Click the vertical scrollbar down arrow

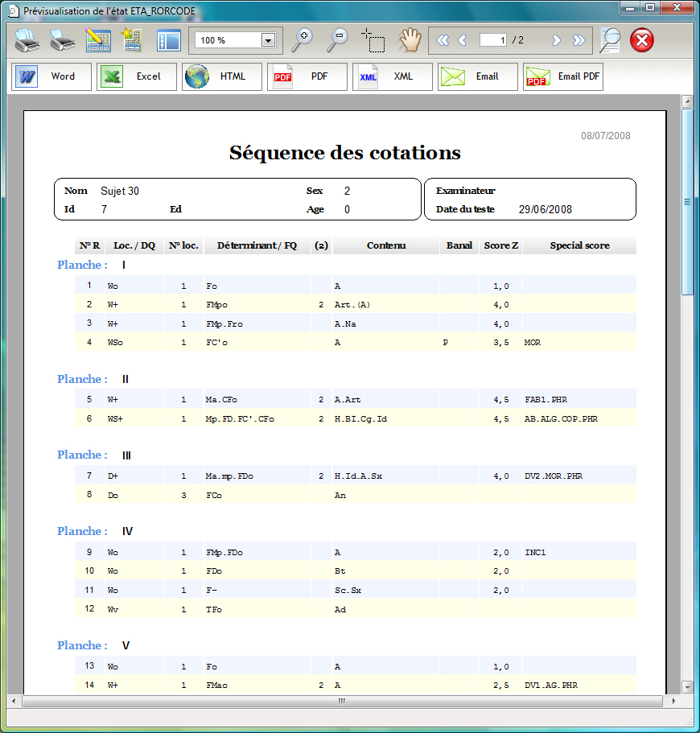pos(687,686)
